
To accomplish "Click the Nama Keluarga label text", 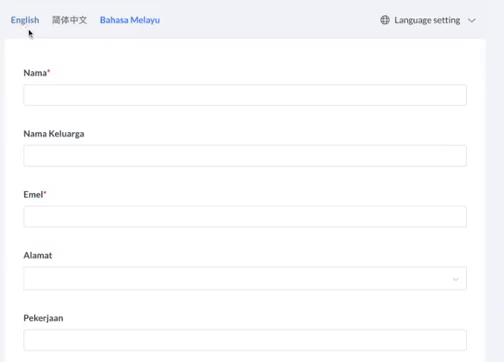I will [x=54, y=134].
